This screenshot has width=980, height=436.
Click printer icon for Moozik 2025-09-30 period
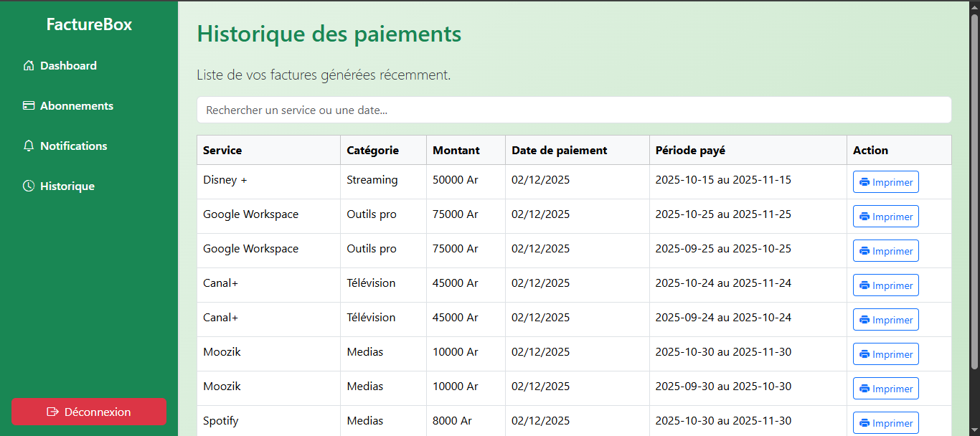click(x=864, y=389)
